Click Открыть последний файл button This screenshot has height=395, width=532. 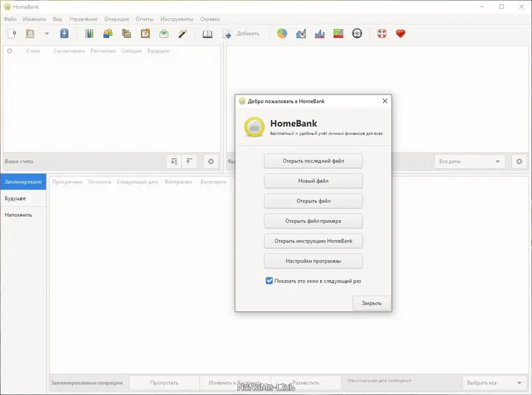pyautogui.click(x=313, y=161)
